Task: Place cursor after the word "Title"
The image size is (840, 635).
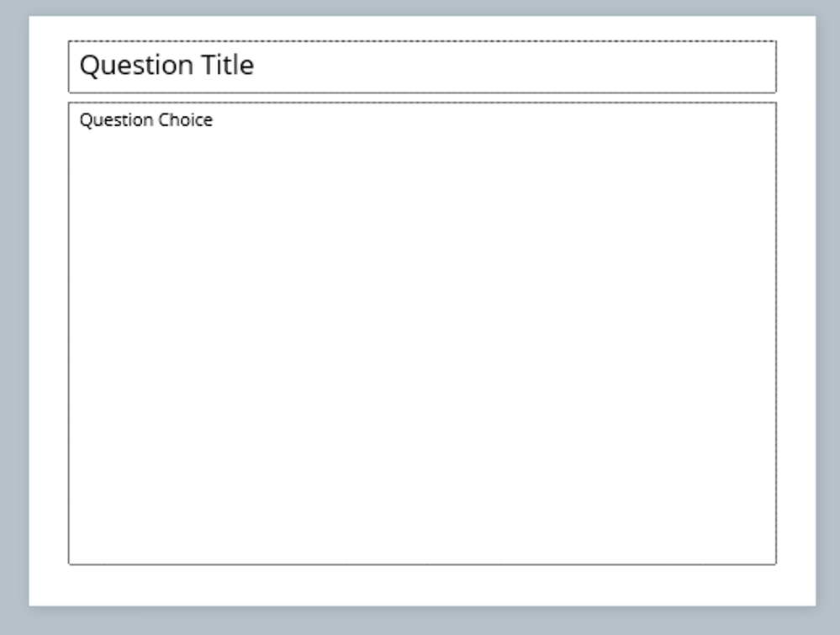Action: [x=255, y=66]
